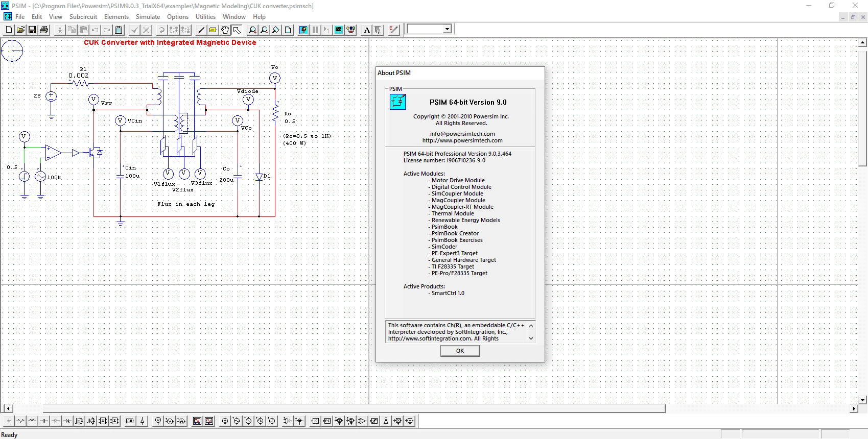This screenshot has height=439, width=868.
Task: Click OK in the About PSIM dialog
Action: (x=460, y=351)
